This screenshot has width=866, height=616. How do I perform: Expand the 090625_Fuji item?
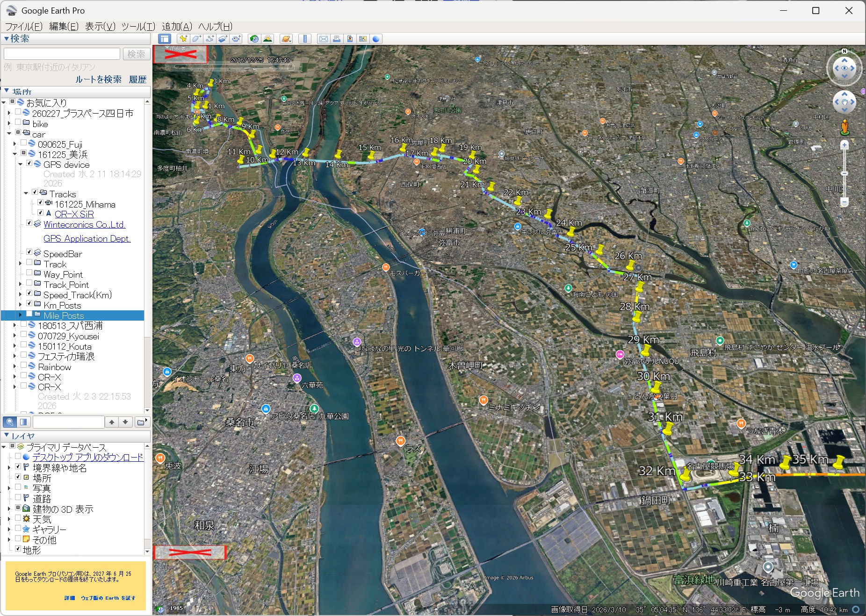coord(14,144)
